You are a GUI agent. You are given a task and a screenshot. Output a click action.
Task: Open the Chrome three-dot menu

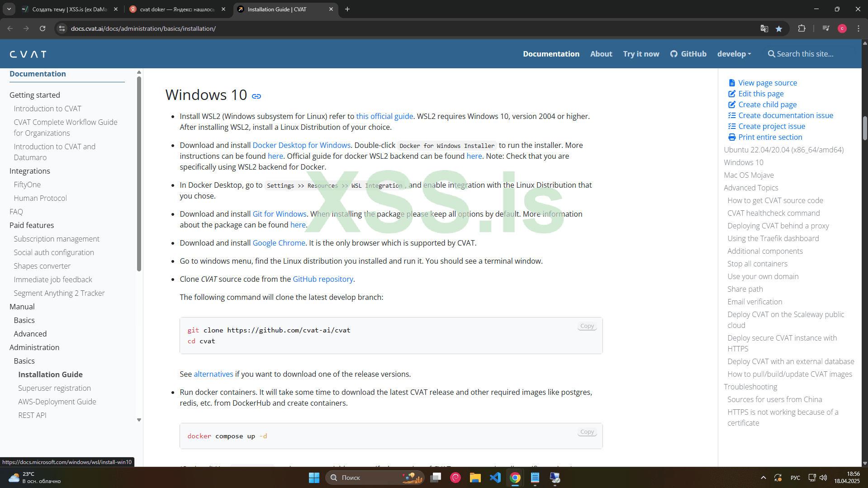click(x=859, y=28)
